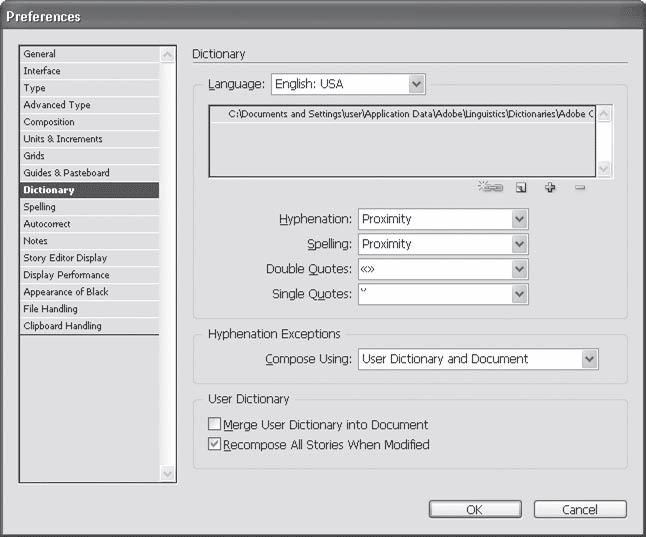Enable Merge User Dictionary into Document
This screenshot has width=646, height=537.
click(x=214, y=425)
